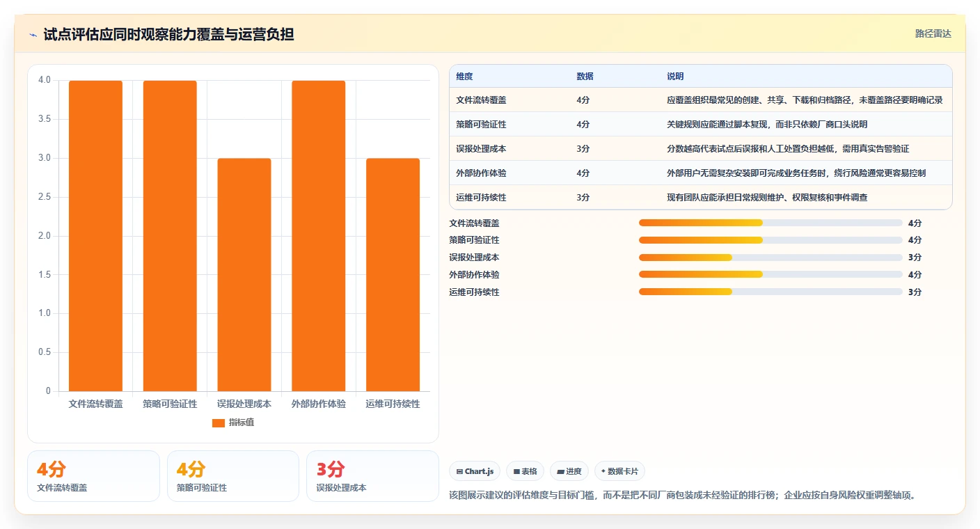
Task: Click the 3分 误报处理成本 data card
Action: tap(372, 476)
